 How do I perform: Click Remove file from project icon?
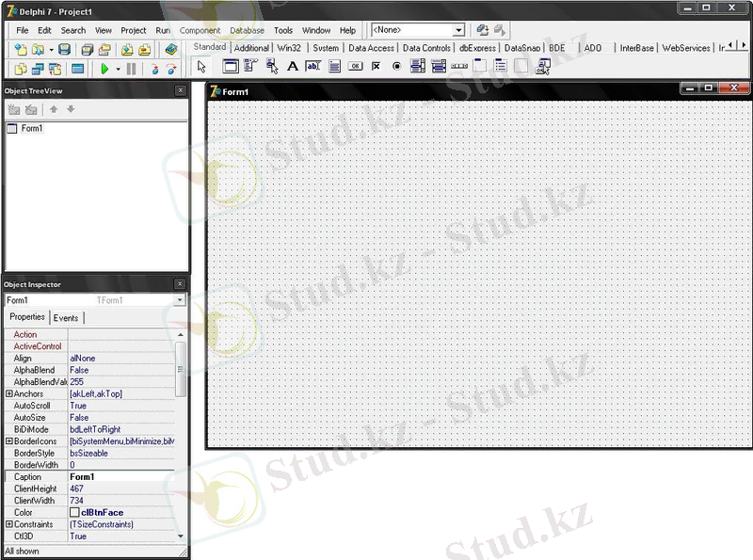(144, 49)
